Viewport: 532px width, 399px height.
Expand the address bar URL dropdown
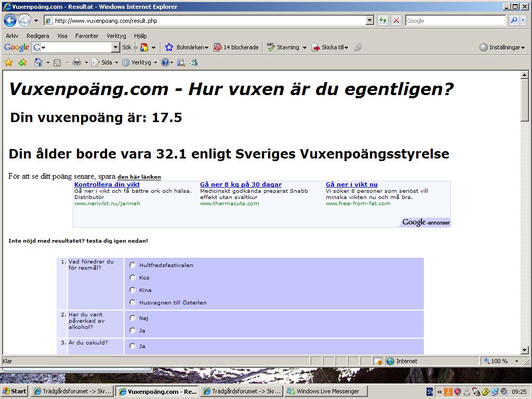point(370,21)
